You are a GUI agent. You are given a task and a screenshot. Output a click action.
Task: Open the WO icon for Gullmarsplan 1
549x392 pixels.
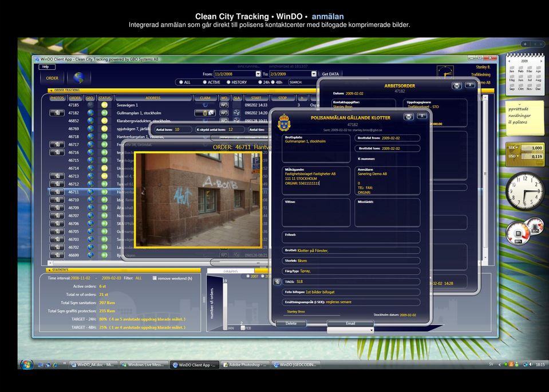(x=224, y=113)
